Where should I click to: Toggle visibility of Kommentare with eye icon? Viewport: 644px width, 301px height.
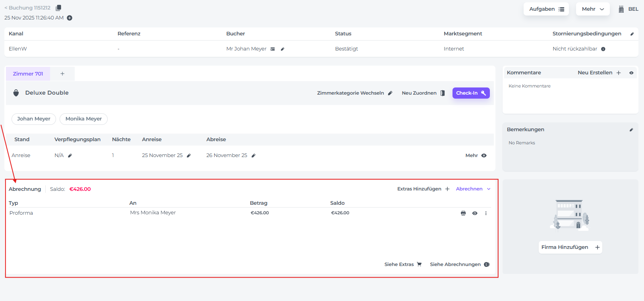coord(631,73)
